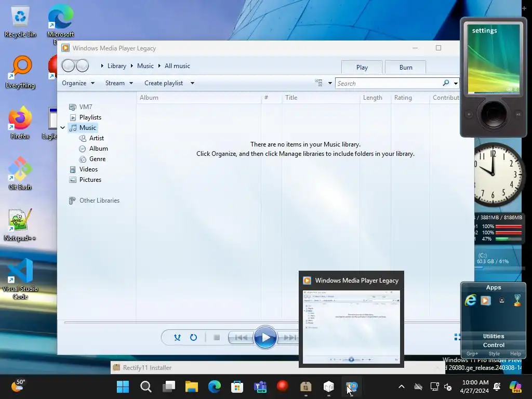
Task: Open Control section in launcher gadget
Action: tap(494, 345)
